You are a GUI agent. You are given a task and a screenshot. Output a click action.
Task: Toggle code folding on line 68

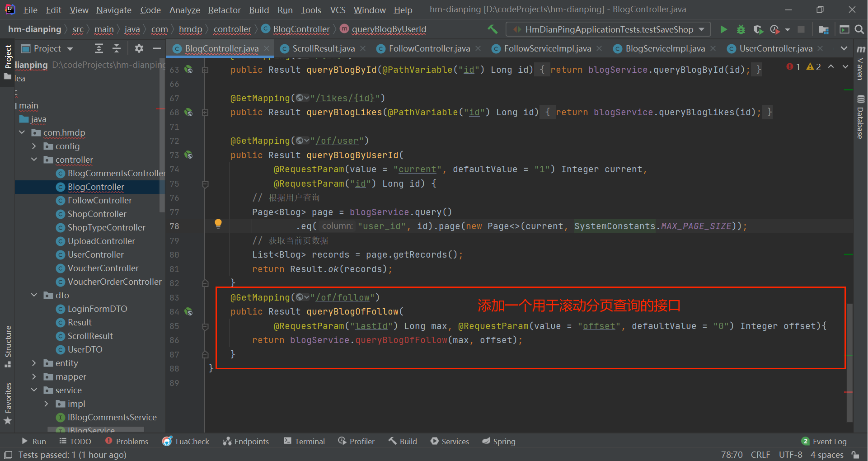point(205,112)
